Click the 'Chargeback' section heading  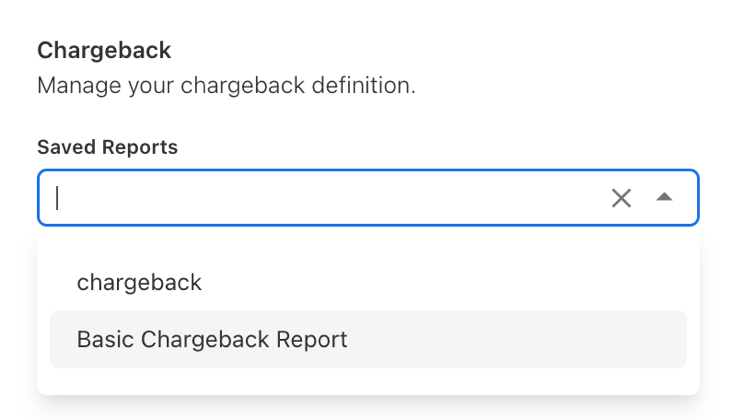[104, 50]
